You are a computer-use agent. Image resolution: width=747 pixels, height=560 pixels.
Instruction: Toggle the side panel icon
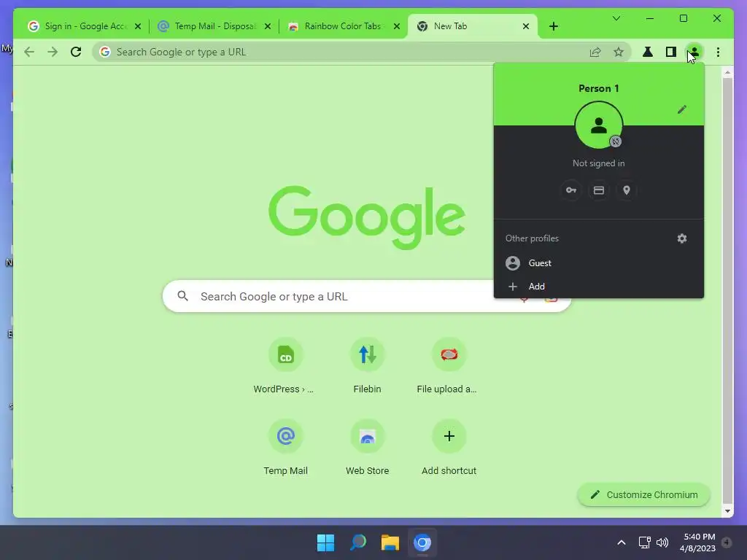click(x=671, y=52)
